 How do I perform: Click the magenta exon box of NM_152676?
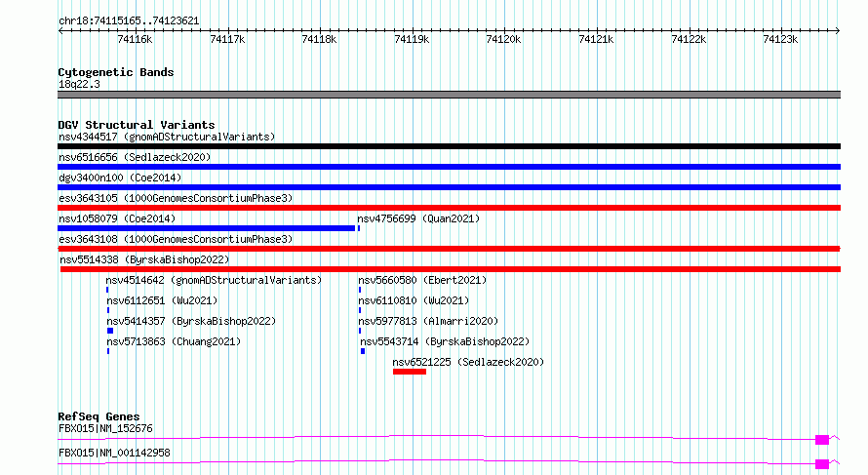pos(822,440)
